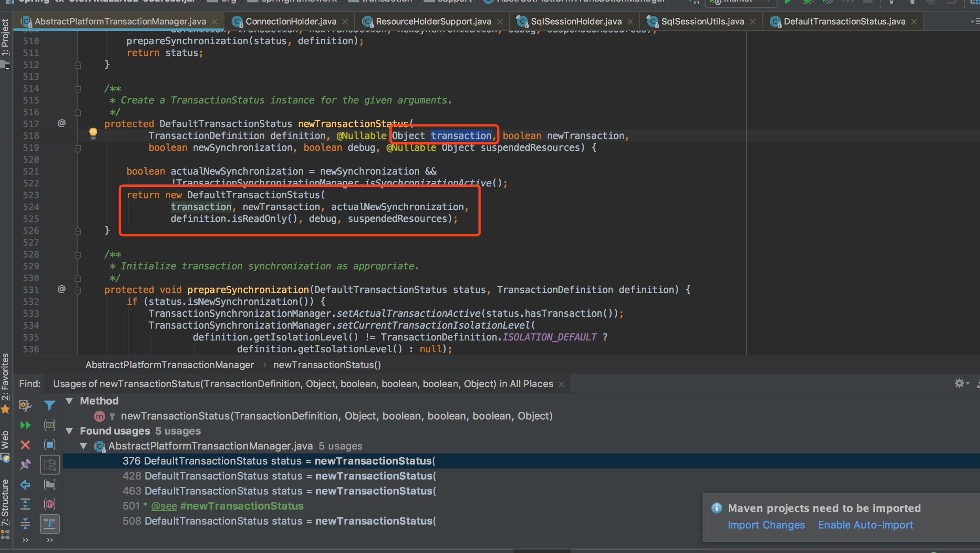
Task: Close find panel with red X
Action: click(25, 445)
